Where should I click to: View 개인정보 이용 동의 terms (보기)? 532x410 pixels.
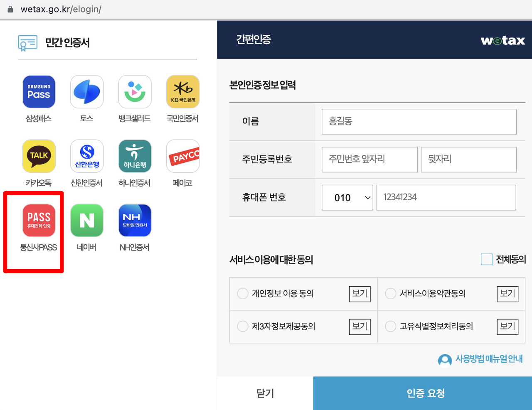click(x=360, y=294)
